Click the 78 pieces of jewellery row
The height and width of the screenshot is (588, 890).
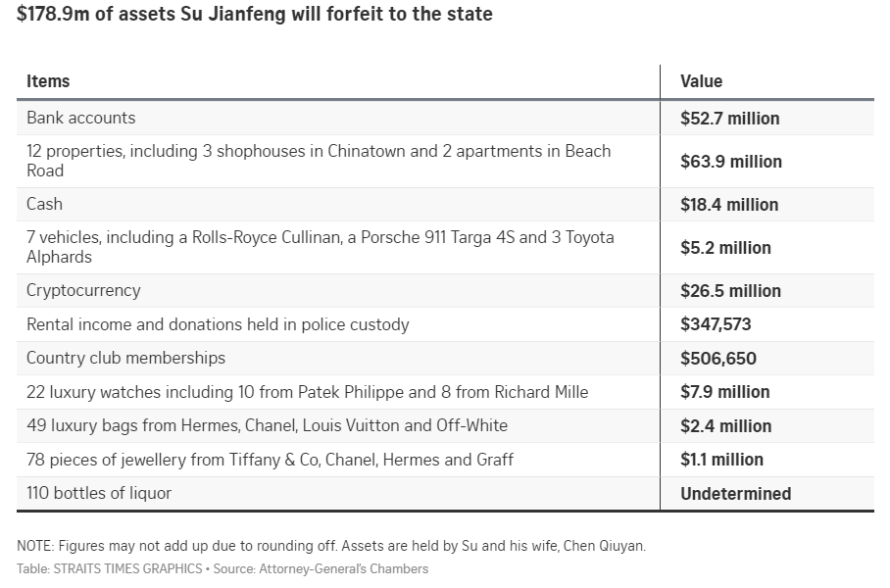point(283,460)
